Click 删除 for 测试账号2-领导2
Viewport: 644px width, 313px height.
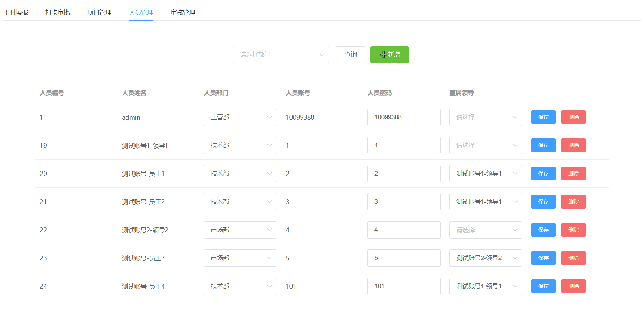(x=574, y=230)
